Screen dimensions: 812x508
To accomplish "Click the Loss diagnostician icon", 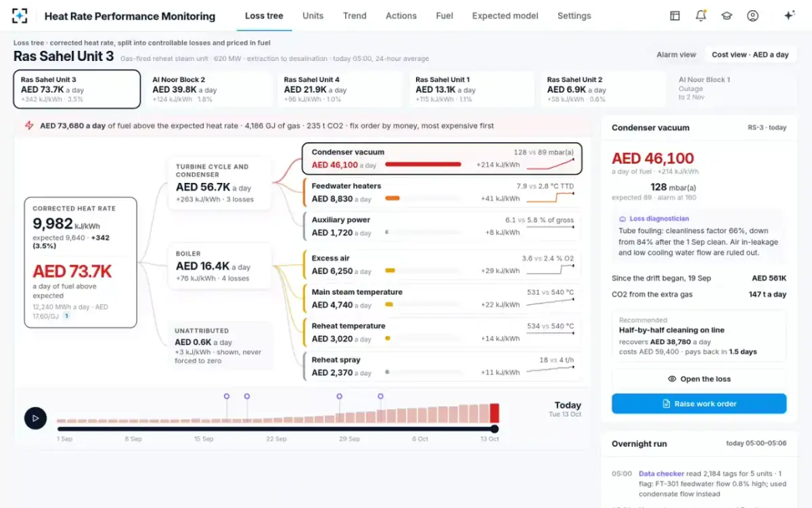I will (x=623, y=219).
